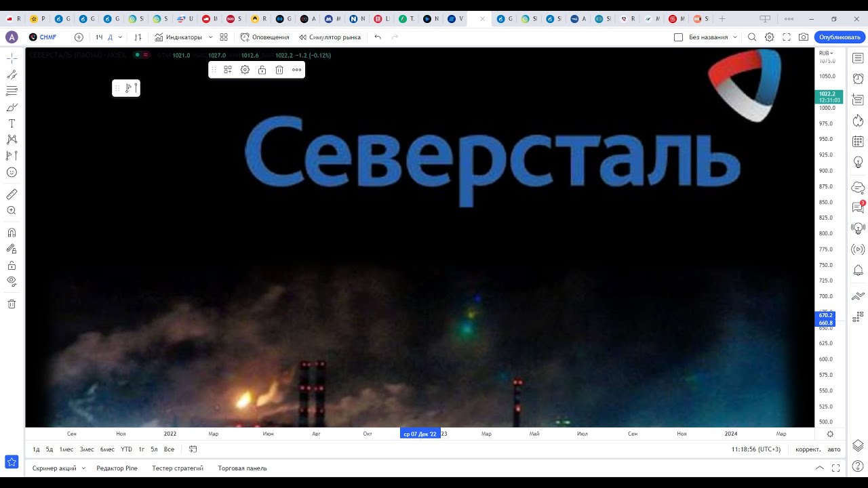Set the date range to 1мес
This screenshot has width=868, height=488.
66,449
